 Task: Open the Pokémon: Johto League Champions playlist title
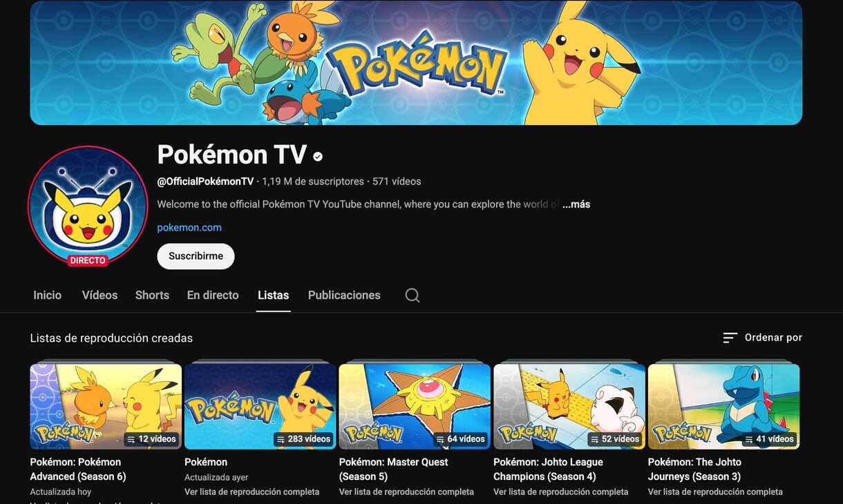point(548,469)
